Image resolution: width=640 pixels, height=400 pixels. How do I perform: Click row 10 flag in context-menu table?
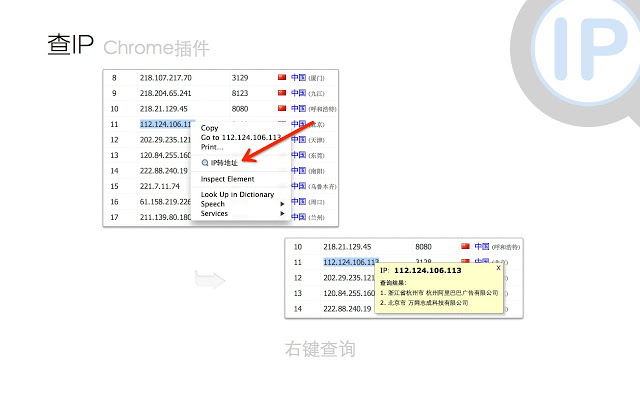pyautogui.click(x=282, y=108)
